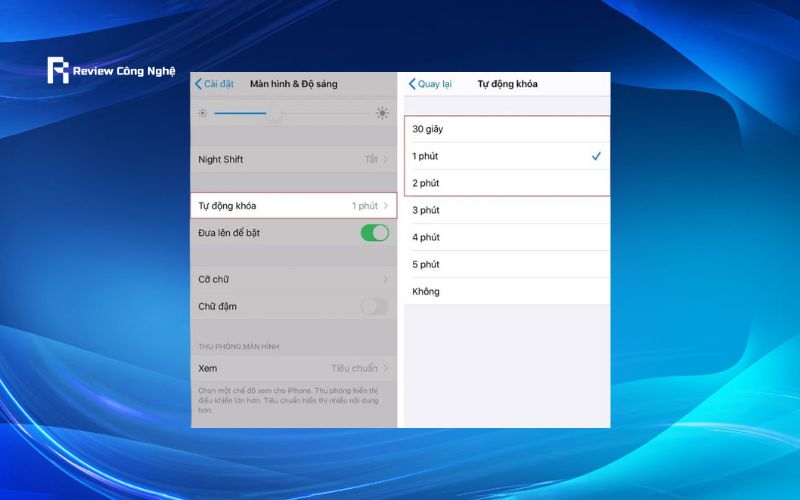Select 4 phút auto-lock option

click(507, 237)
